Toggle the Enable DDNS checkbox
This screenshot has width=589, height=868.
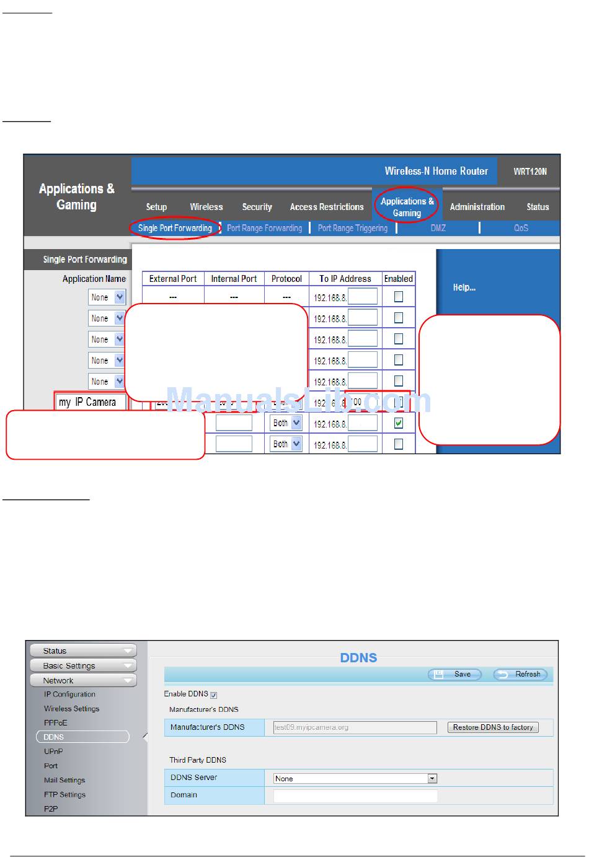coord(214,695)
